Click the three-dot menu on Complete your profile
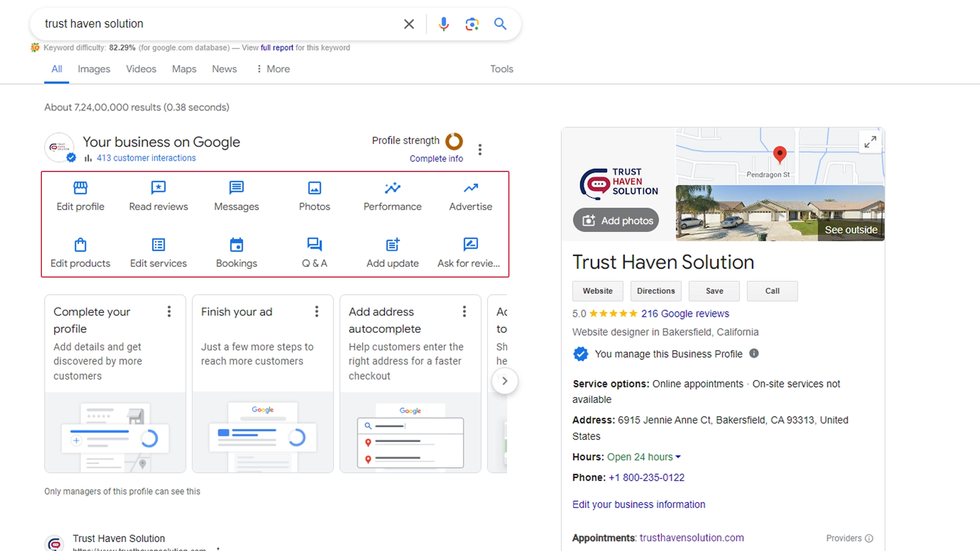 (169, 311)
